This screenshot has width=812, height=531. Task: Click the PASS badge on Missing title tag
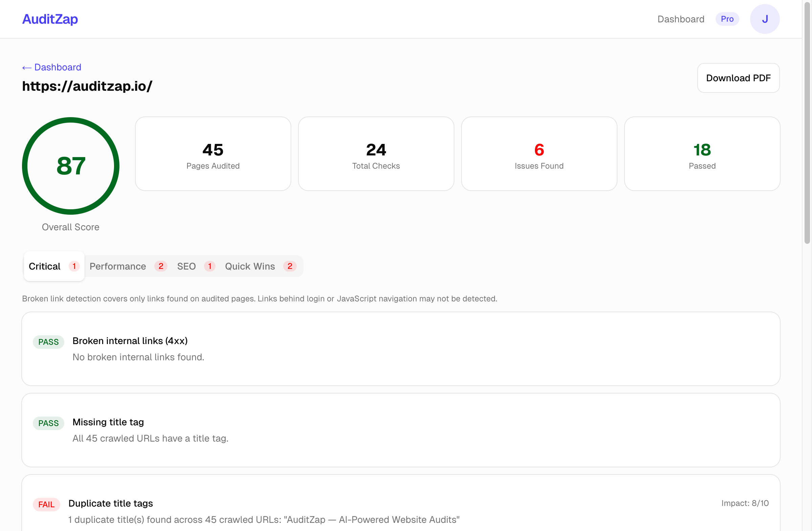[48, 423]
